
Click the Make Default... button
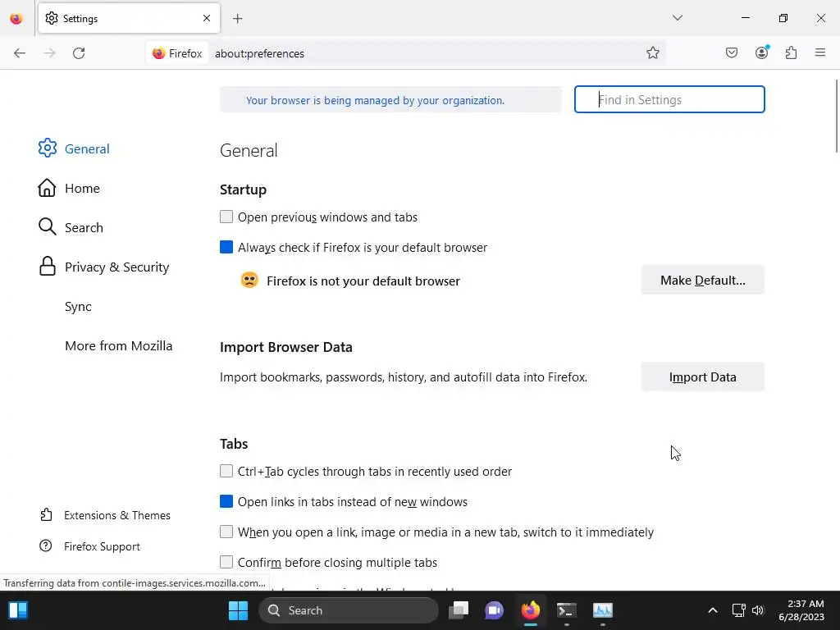click(x=702, y=281)
